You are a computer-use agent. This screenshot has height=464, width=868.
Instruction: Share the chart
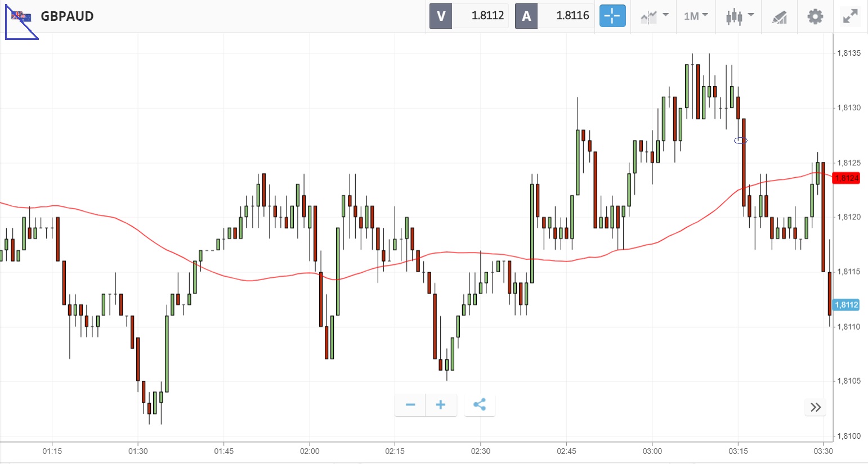480,405
